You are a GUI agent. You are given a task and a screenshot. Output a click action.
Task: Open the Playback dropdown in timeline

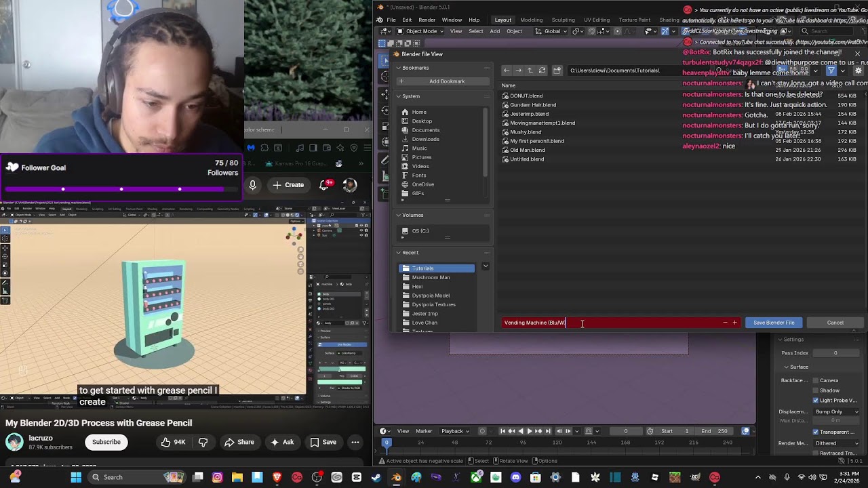(x=454, y=431)
